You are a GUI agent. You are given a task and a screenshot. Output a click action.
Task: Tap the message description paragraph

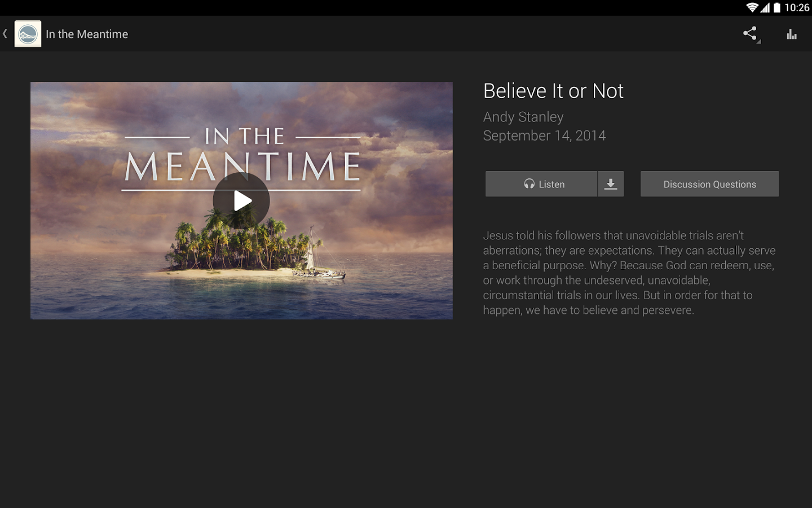[629, 273]
